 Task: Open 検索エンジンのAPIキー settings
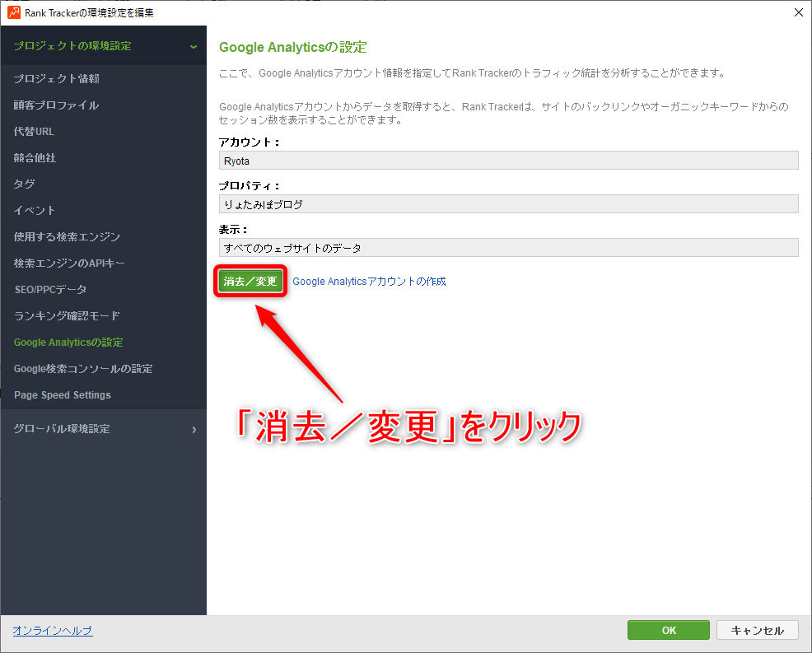pyautogui.click(x=69, y=264)
